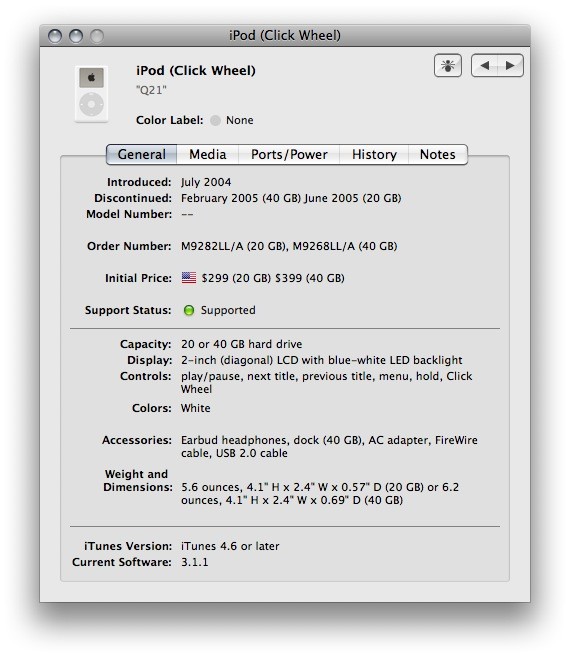Click the "Earbud headphones, dock" accessories text

click(x=250, y=440)
